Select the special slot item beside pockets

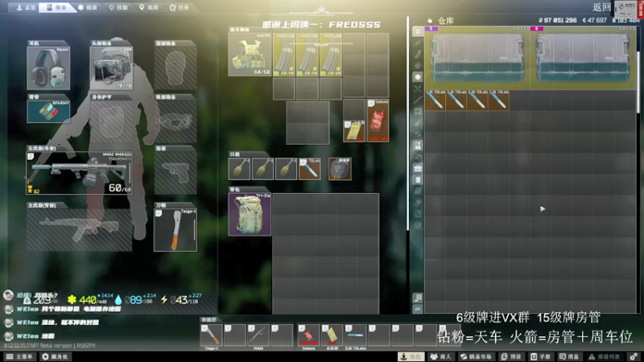[340, 169]
